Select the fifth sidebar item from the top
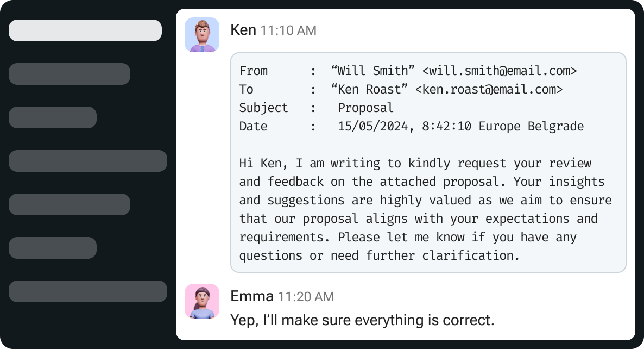This screenshot has width=644, height=349. (x=70, y=204)
